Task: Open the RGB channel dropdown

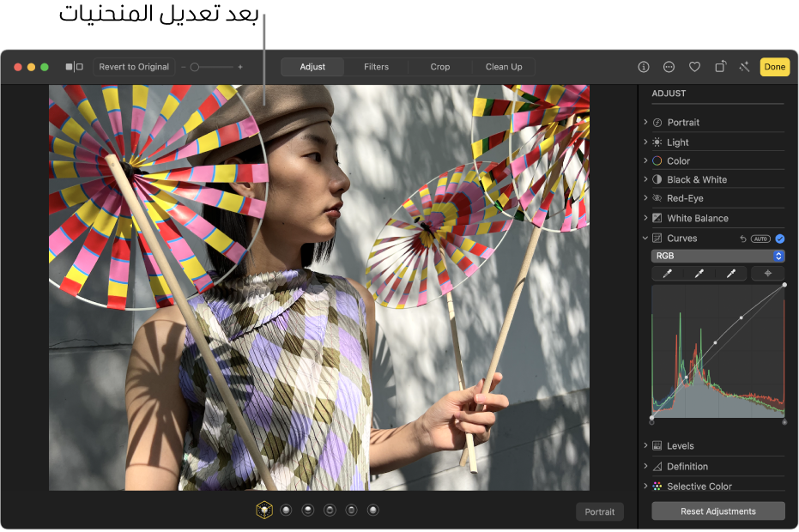Action: point(717,256)
